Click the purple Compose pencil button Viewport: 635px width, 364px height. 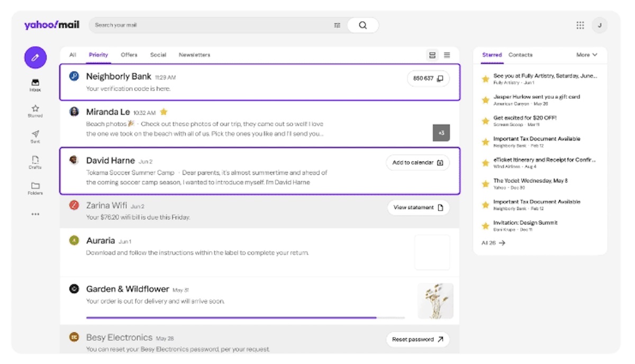pos(35,58)
